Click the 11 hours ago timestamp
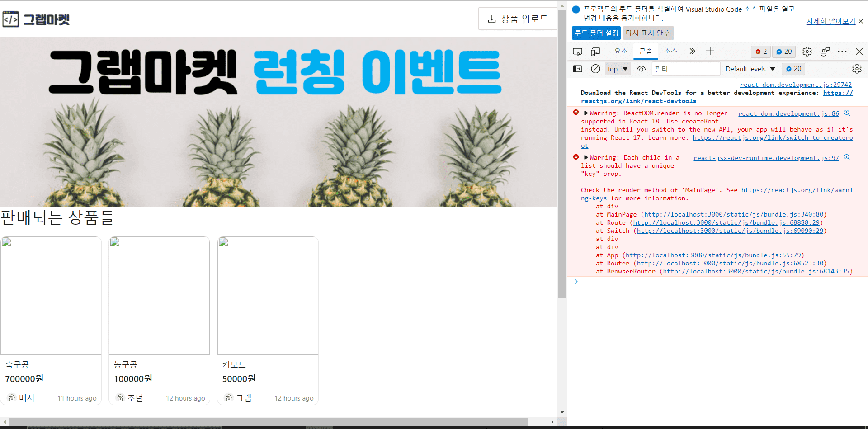This screenshot has width=868, height=429. [77, 398]
